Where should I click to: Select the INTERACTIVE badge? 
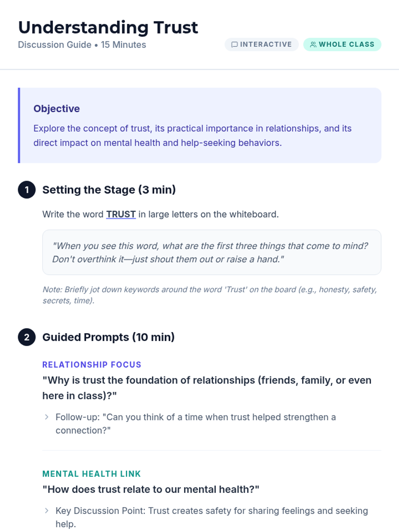click(262, 45)
